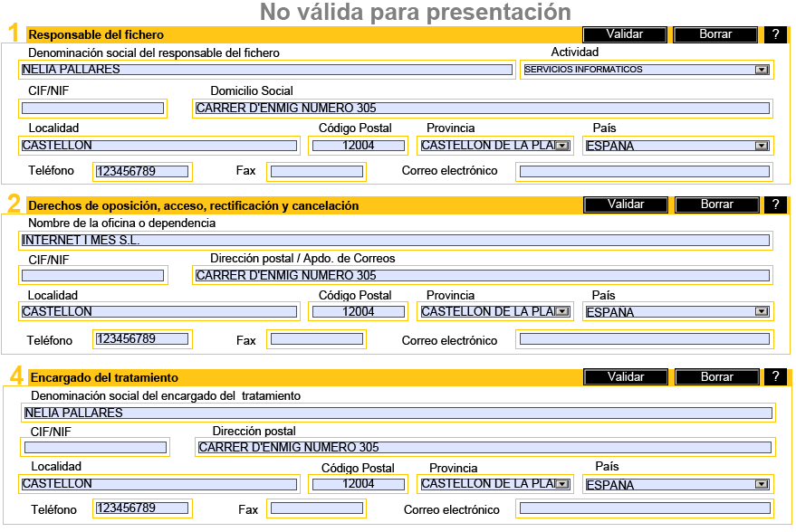This screenshot has width=796, height=532.
Task: Open help for Derechos de oposición section
Action: [776, 204]
